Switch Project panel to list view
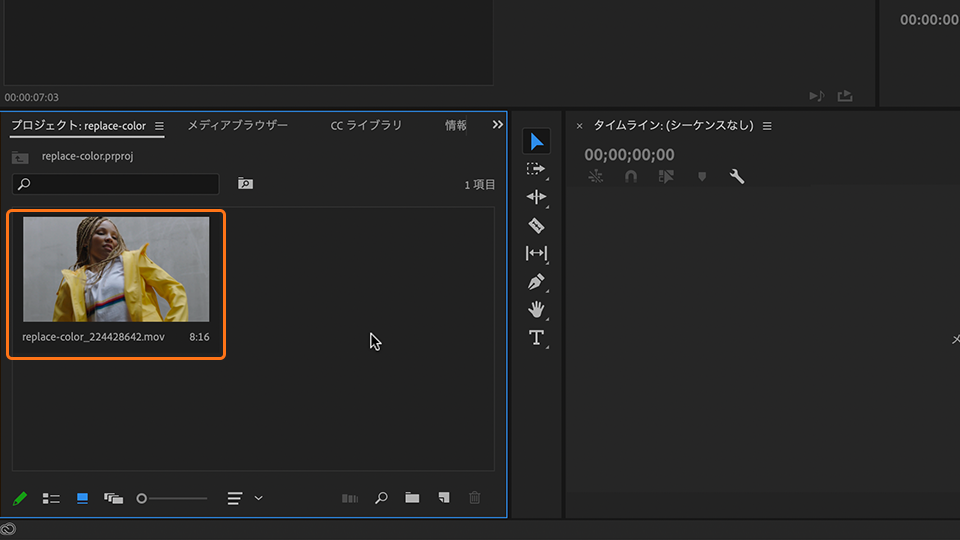The height and width of the screenshot is (540, 960). click(x=51, y=498)
